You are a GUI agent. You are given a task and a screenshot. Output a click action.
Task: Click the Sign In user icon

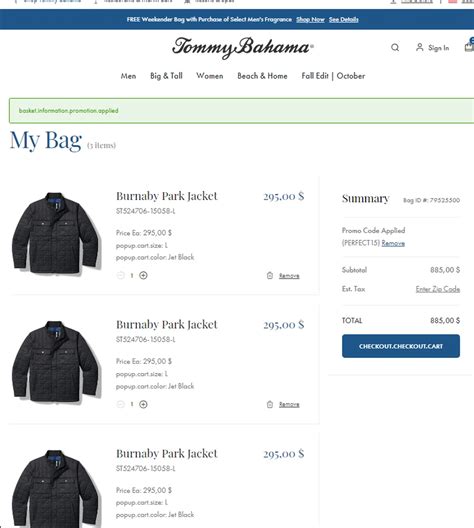click(419, 47)
